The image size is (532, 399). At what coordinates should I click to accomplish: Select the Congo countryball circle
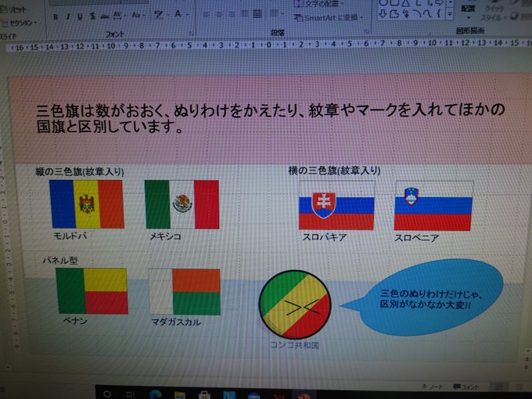pos(294,304)
